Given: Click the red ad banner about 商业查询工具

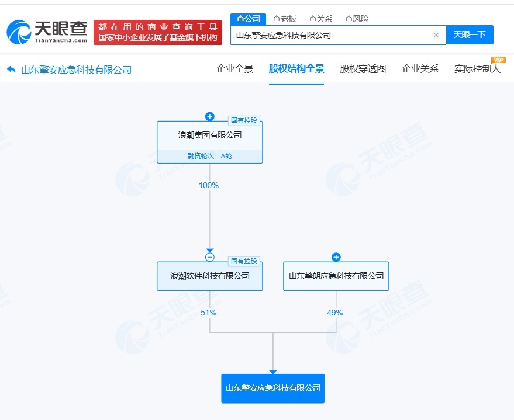Looking at the screenshot, I should click(158, 32).
